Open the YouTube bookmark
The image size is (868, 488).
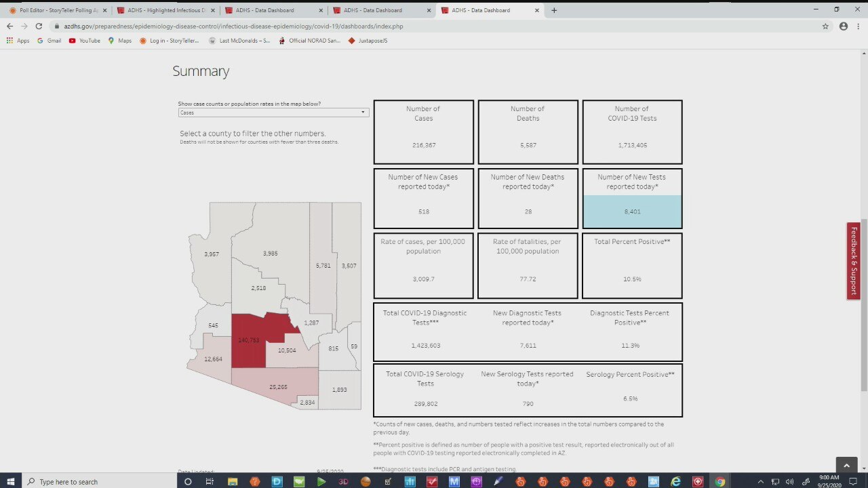[x=84, y=41]
